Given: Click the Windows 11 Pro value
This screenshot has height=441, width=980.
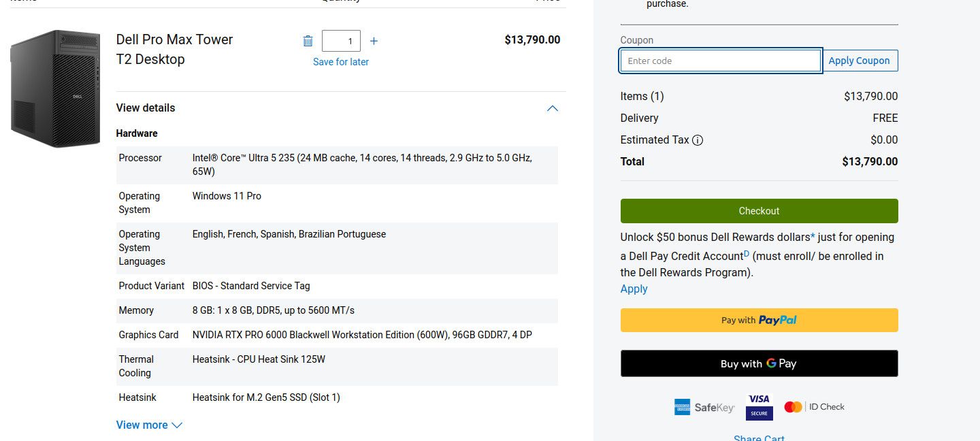Looking at the screenshot, I should point(227,196).
